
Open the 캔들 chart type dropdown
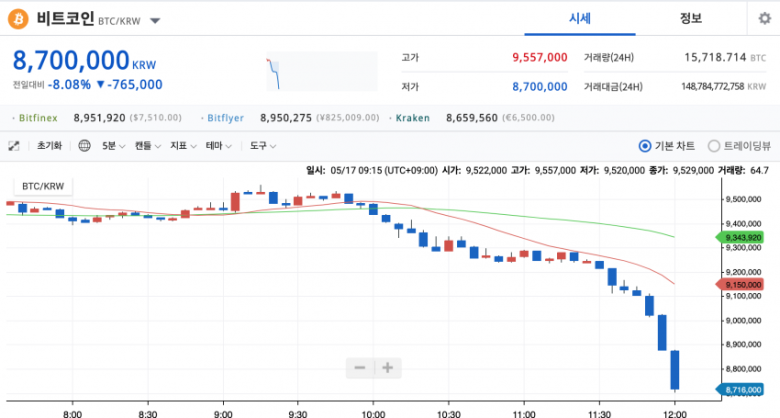pyautogui.click(x=148, y=145)
